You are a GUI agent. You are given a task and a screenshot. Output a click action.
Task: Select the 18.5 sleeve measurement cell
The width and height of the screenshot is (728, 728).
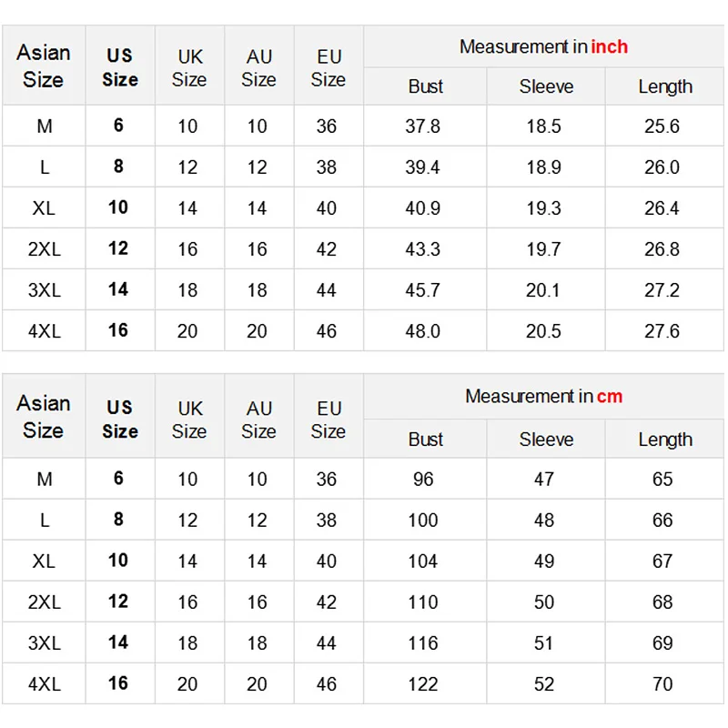pyautogui.click(x=544, y=126)
